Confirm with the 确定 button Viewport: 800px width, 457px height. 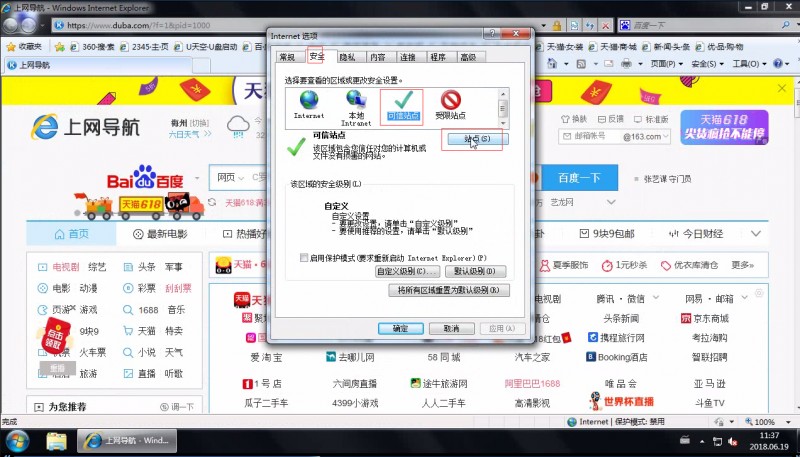click(x=401, y=328)
